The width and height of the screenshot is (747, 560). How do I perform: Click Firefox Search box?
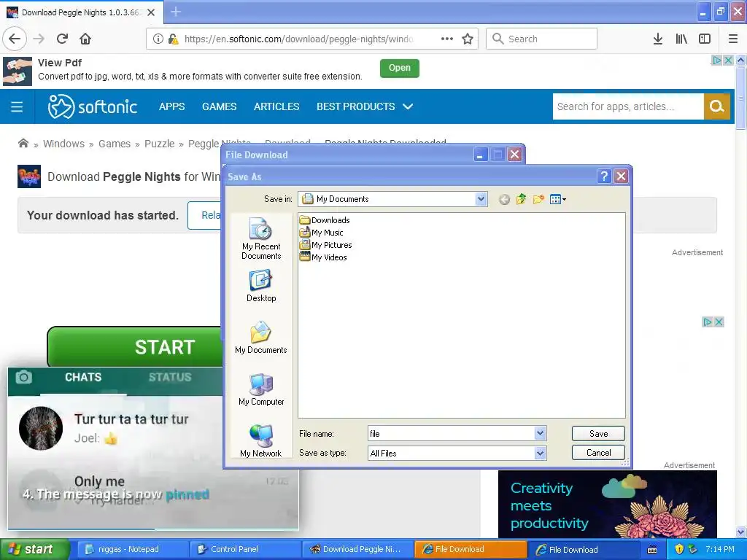[542, 39]
